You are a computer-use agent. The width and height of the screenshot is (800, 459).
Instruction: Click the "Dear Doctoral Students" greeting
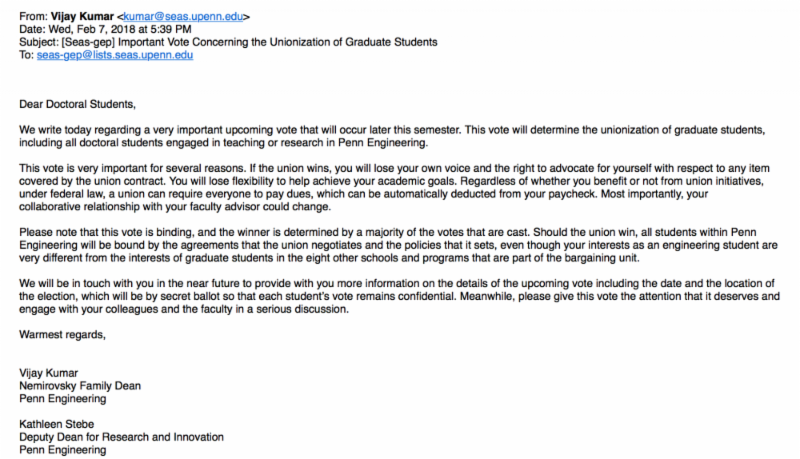point(70,103)
